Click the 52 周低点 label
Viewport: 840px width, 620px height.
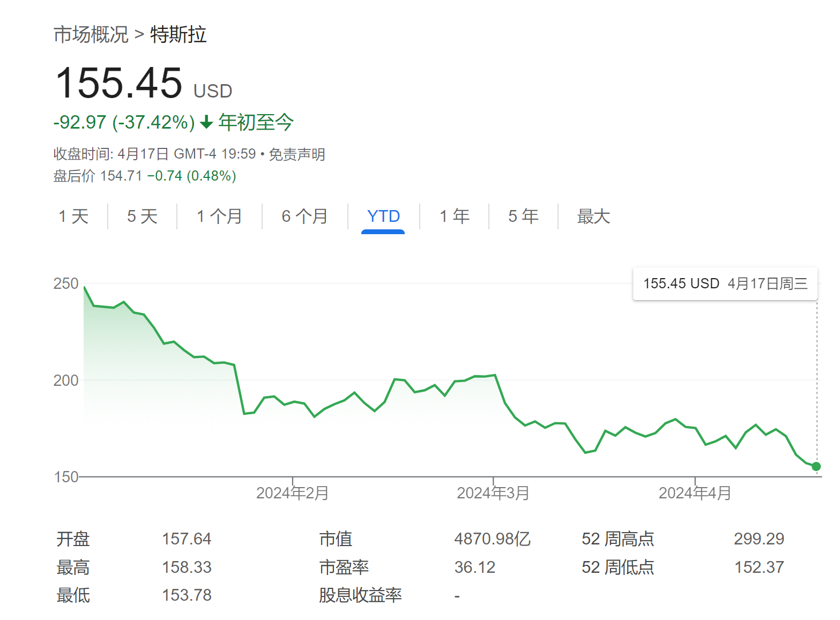(x=618, y=567)
